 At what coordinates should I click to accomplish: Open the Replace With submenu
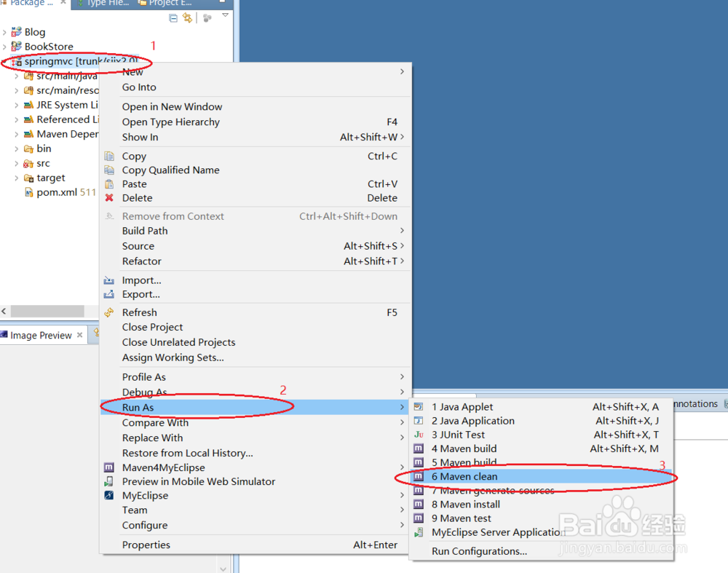click(x=256, y=438)
